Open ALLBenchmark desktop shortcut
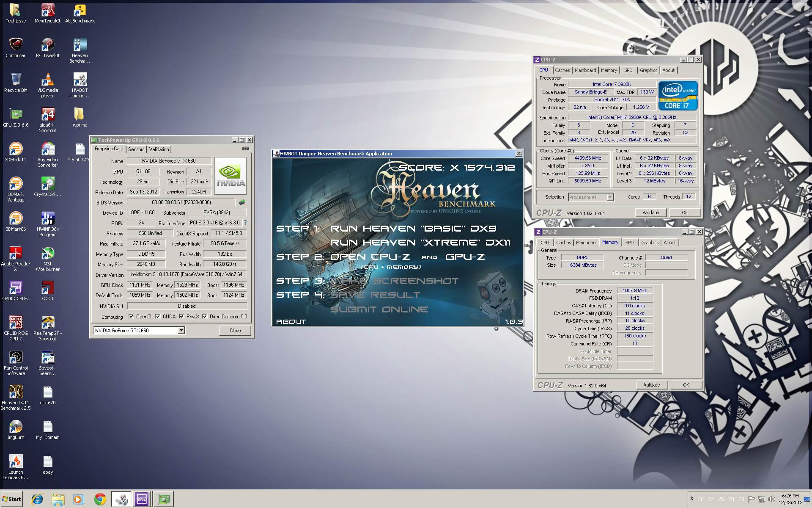The height and width of the screenshot is (508, 812). click(80, 13)
